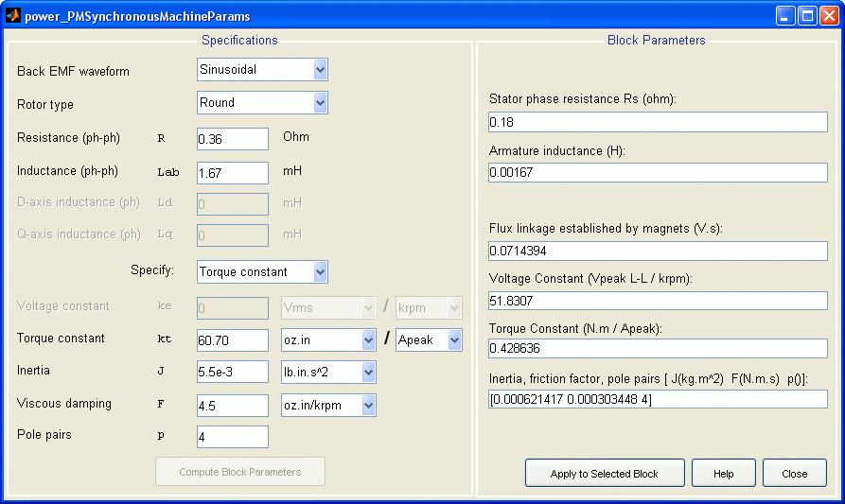
Task: Click the Resistance (ph-ph) input field
Action: pos(233,139)
